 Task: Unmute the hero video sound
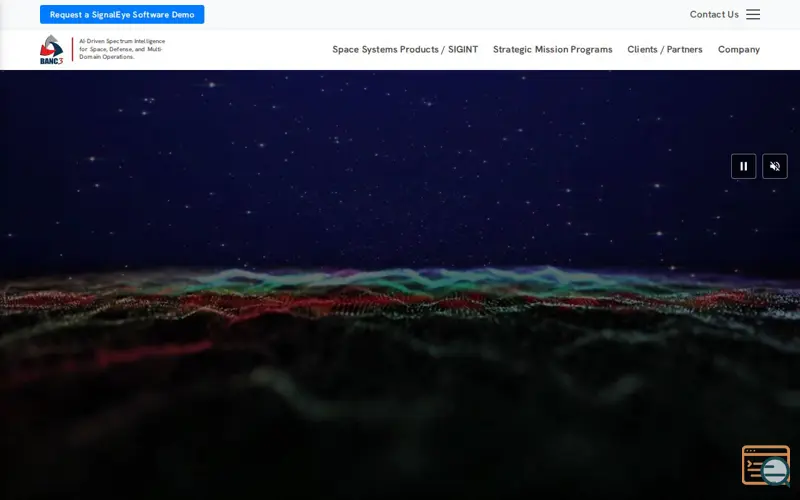tap(774, 166)
